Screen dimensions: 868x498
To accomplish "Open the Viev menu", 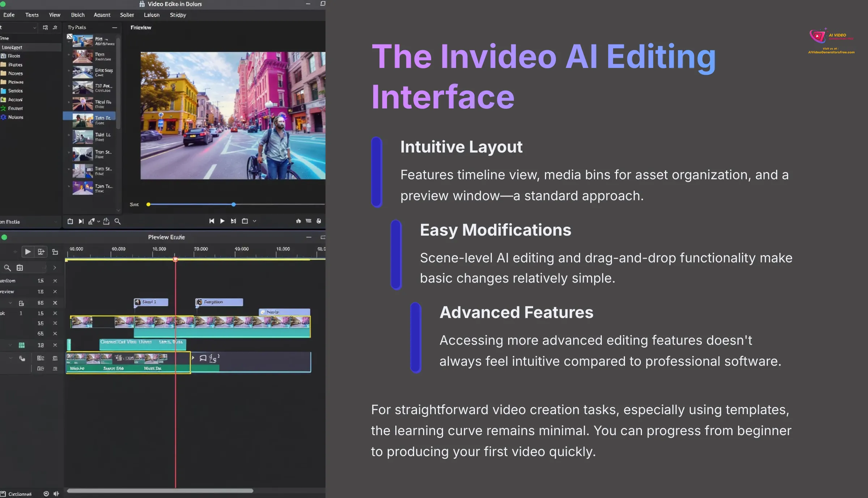I will (55, 15).
